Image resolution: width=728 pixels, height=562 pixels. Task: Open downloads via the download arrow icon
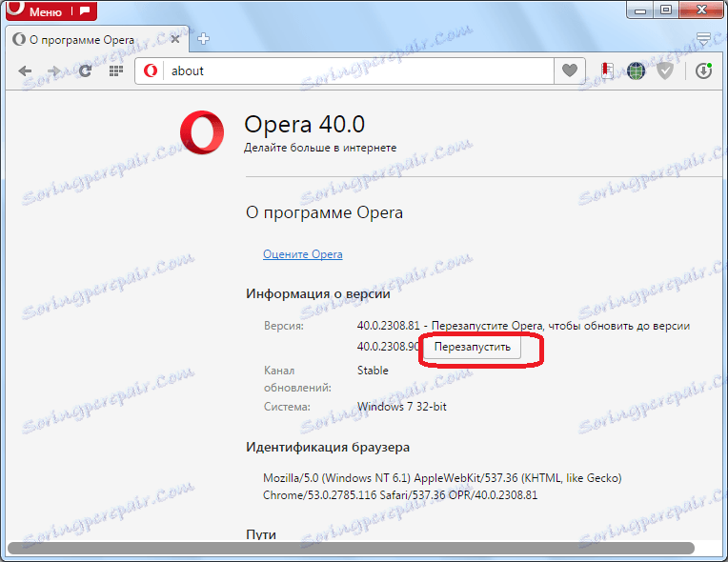click(703, 71)
